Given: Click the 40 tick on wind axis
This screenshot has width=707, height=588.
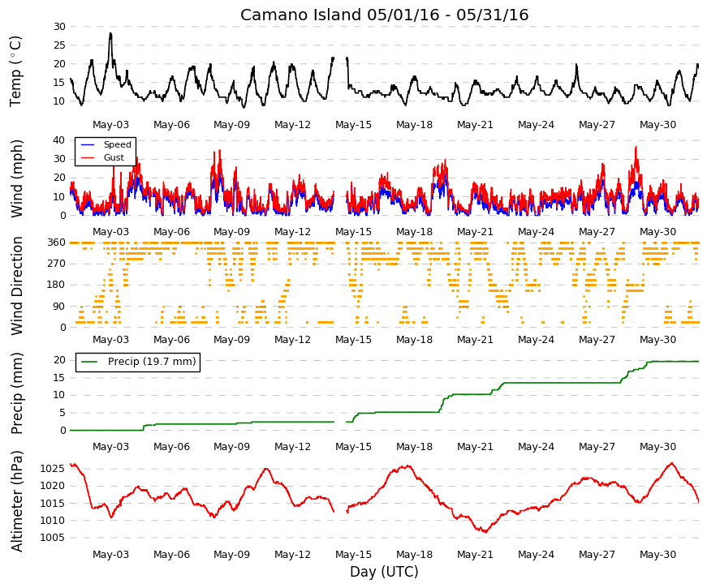Looking at the screenshot, I should coord(59,140).
